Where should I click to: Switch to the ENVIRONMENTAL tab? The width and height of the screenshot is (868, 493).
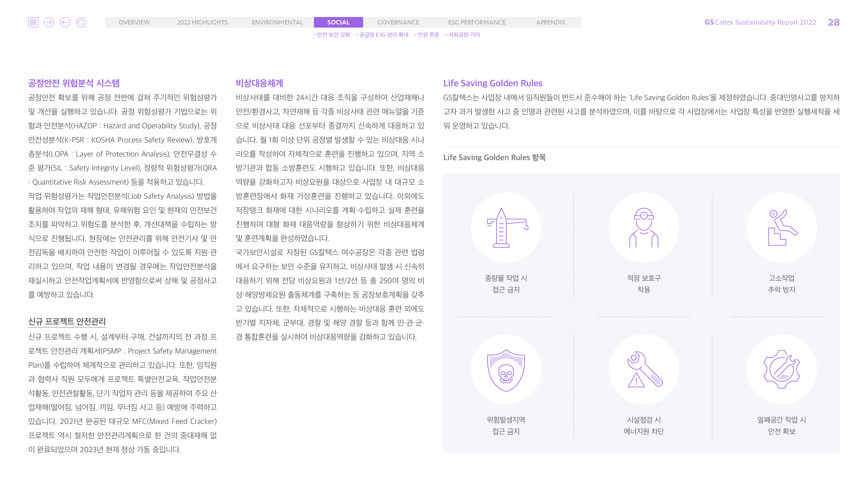click(277, 22)
